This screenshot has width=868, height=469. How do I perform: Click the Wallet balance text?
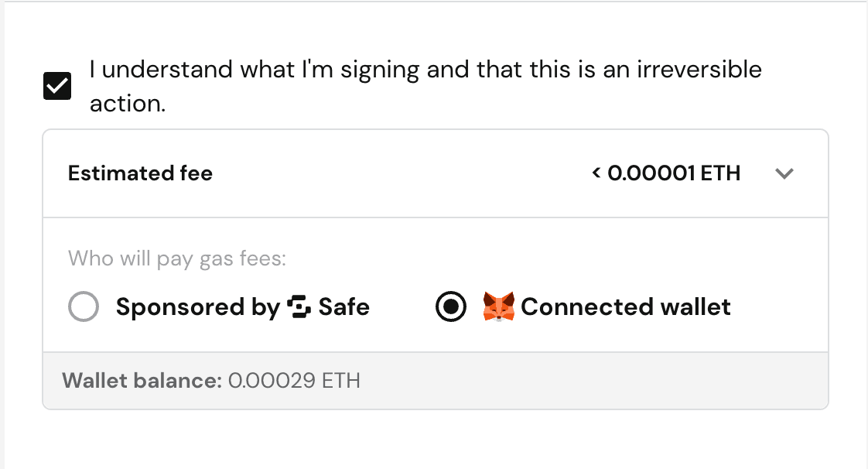141,380
